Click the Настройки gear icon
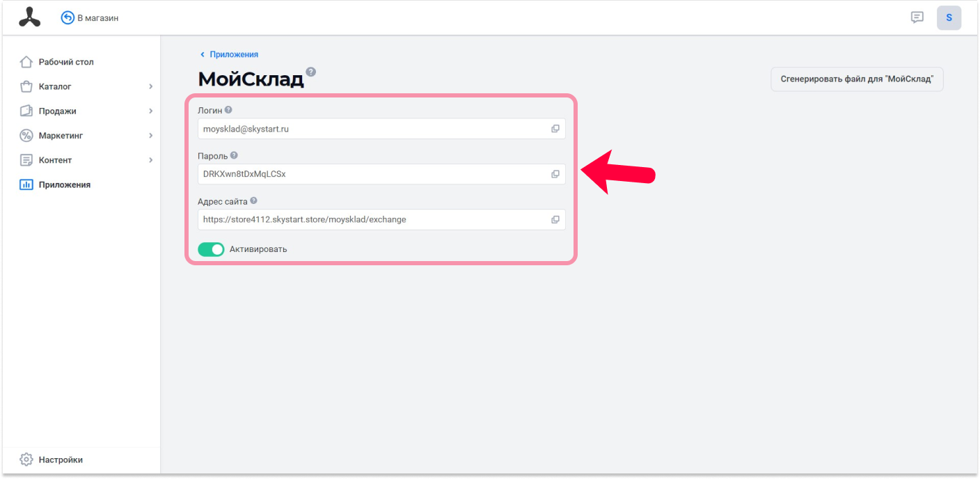 (26, 460)
